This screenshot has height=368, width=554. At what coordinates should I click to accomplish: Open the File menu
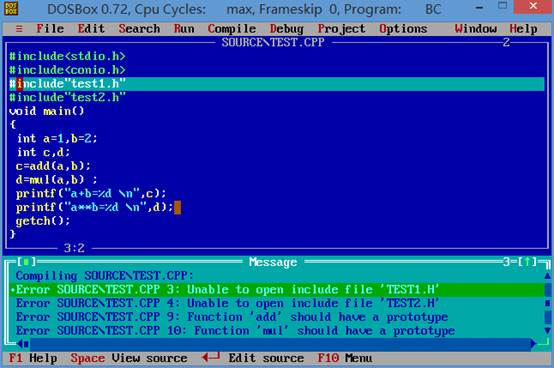[x=50, y=29]
